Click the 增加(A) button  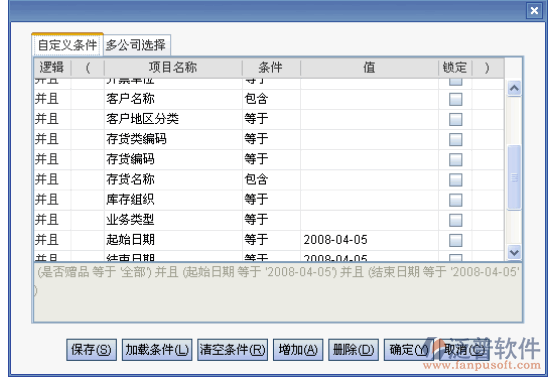point(298,350)
